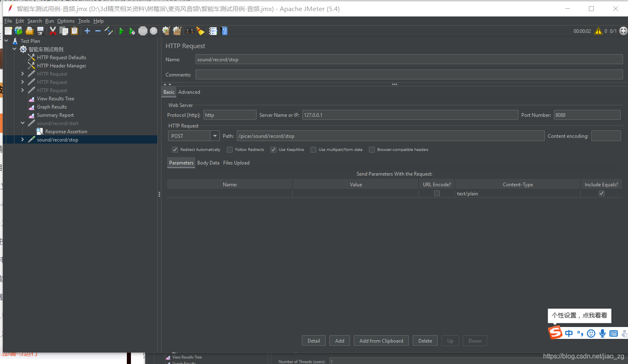Collapse the Test Plan tree node
This screenshot has width=628, height=364.
tap(7, 41)
